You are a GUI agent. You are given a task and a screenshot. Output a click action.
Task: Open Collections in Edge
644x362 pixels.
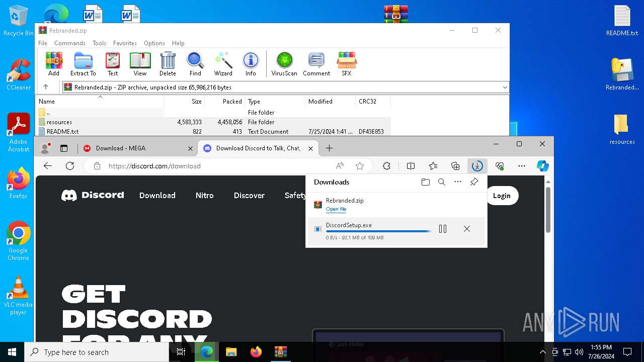[455, 166]
